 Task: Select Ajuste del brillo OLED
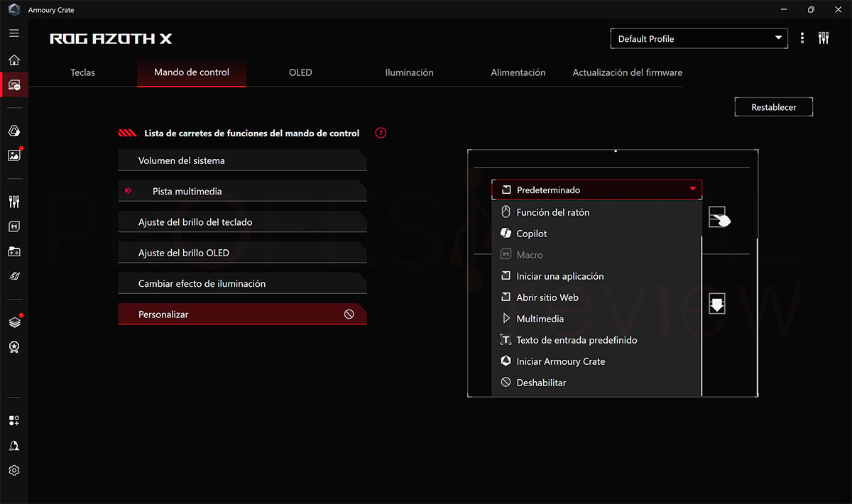point(242,253)
